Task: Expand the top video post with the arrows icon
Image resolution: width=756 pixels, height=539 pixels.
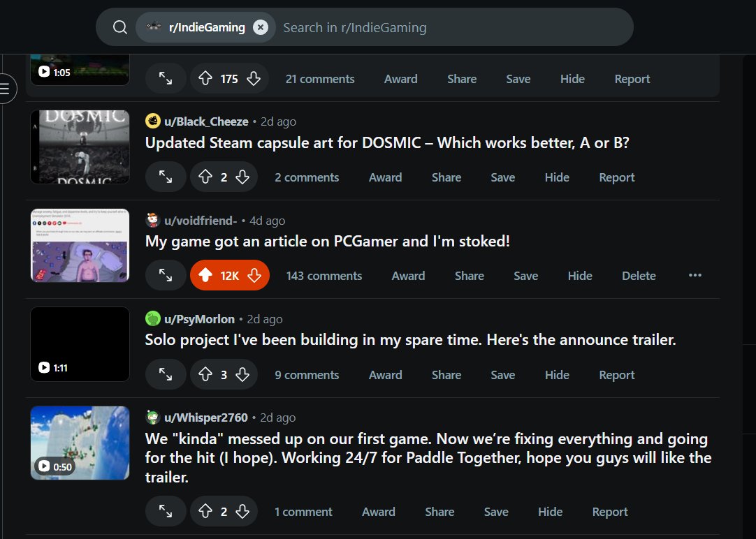Action: [x=166, y=78]
